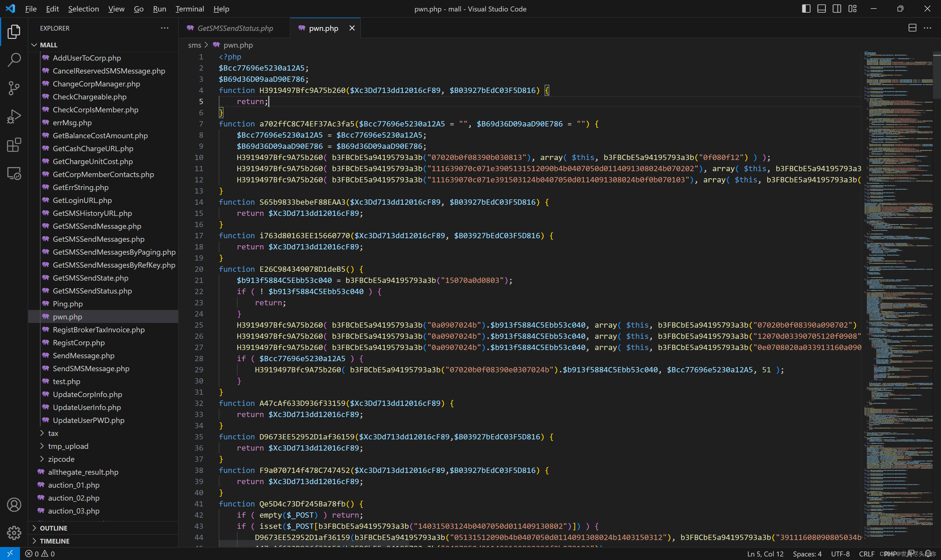Viewport: 941px width, 560px height.
Task: Open the Source Control view
Action: click(14, 88)
